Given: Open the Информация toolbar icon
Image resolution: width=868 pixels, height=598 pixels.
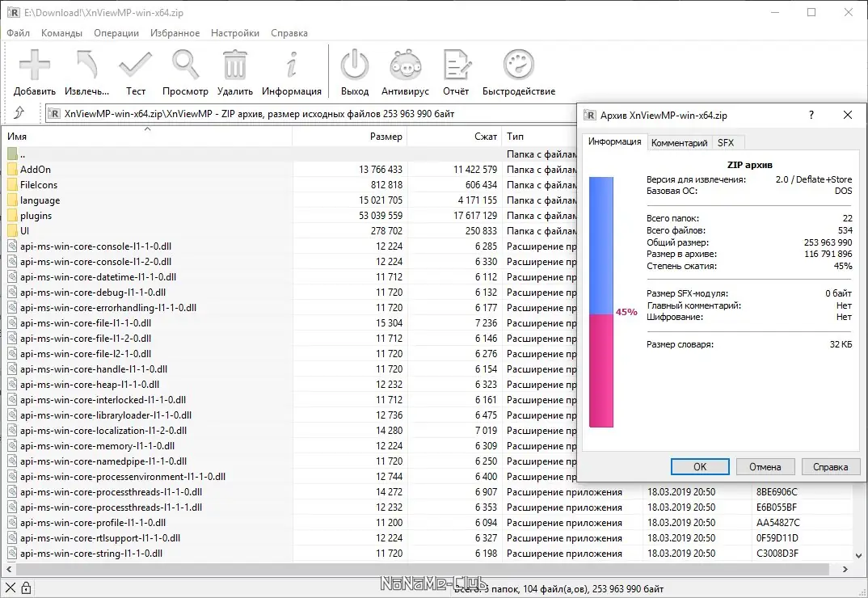Looking at the screenshot, I should (x=292, y=65).
